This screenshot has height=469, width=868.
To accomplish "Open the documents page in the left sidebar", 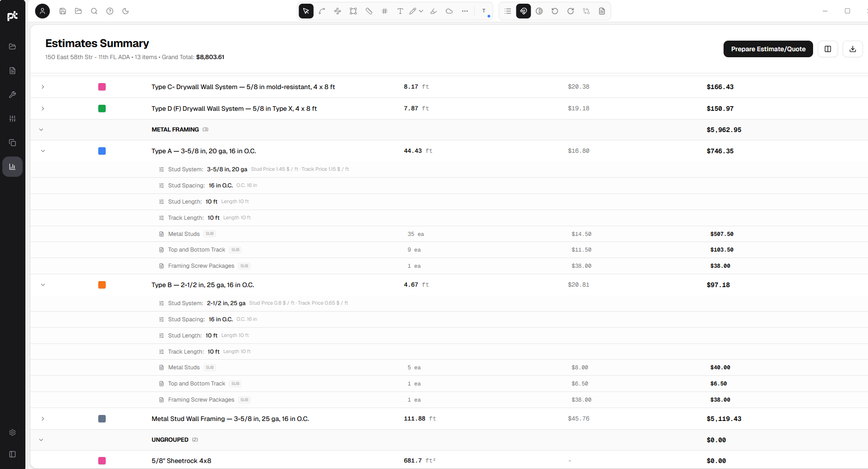I will click(x=12, y=71).
